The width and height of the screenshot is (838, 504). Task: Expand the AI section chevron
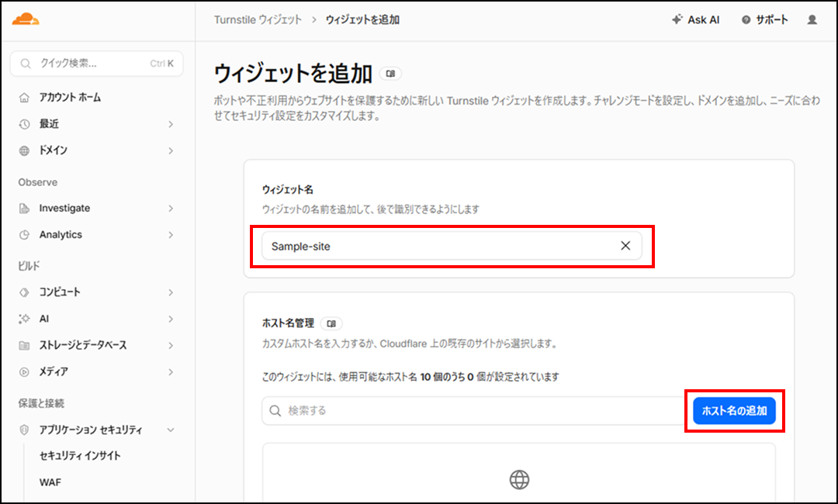click(171, 319)
